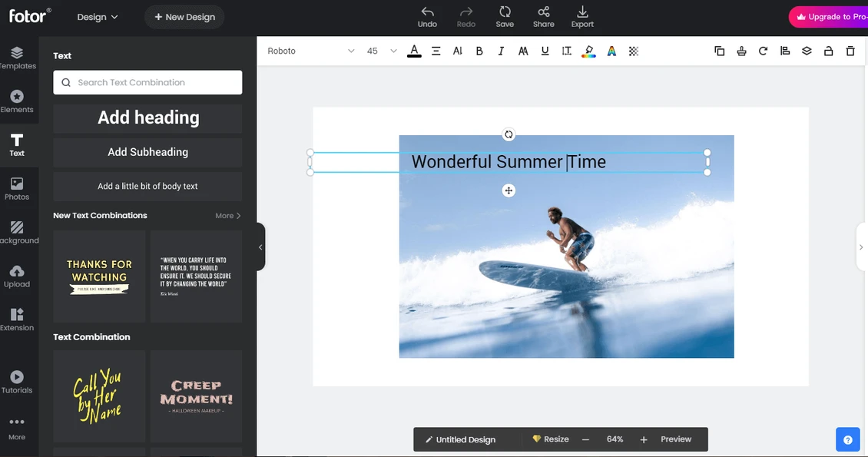This screenshot has height=457, width=868.
Task: Click the Add heading button
Action: 147,118
